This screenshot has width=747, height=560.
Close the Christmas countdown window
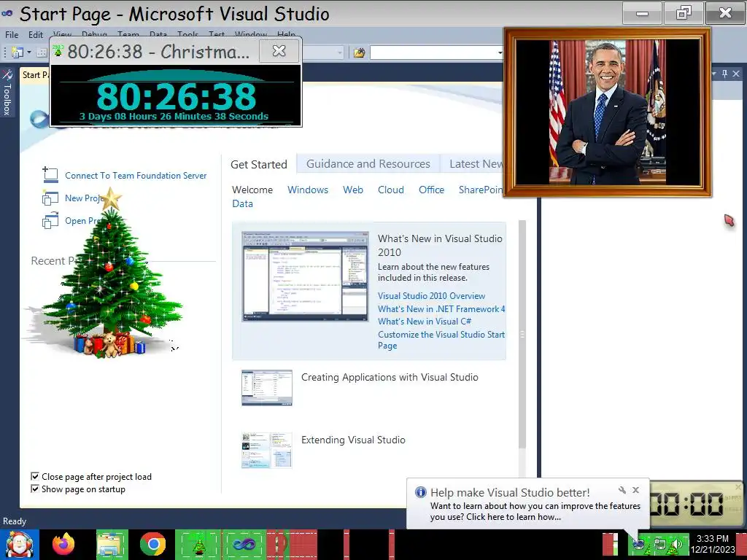tap(279, 51)
